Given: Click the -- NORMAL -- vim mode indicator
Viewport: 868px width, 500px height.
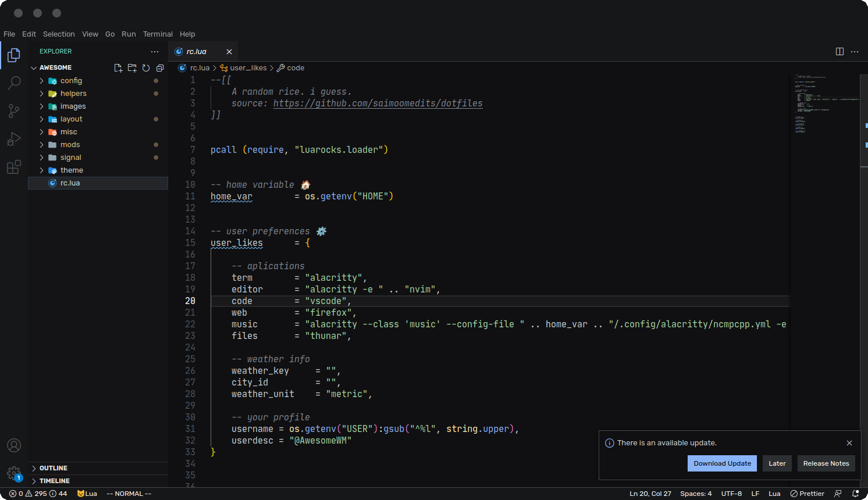Looking at the screenshot, I should [x=129, y=494].
